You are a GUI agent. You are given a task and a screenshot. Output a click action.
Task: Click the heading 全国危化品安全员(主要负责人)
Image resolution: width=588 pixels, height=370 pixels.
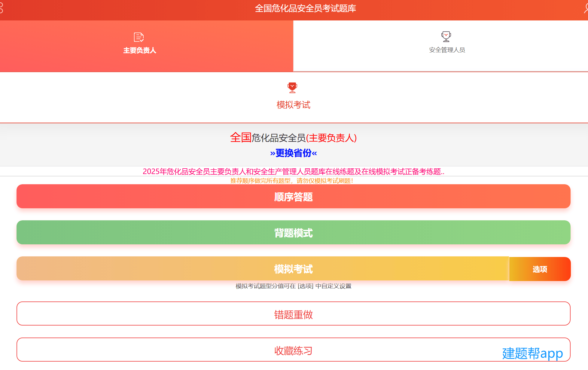tap(294, 138)
